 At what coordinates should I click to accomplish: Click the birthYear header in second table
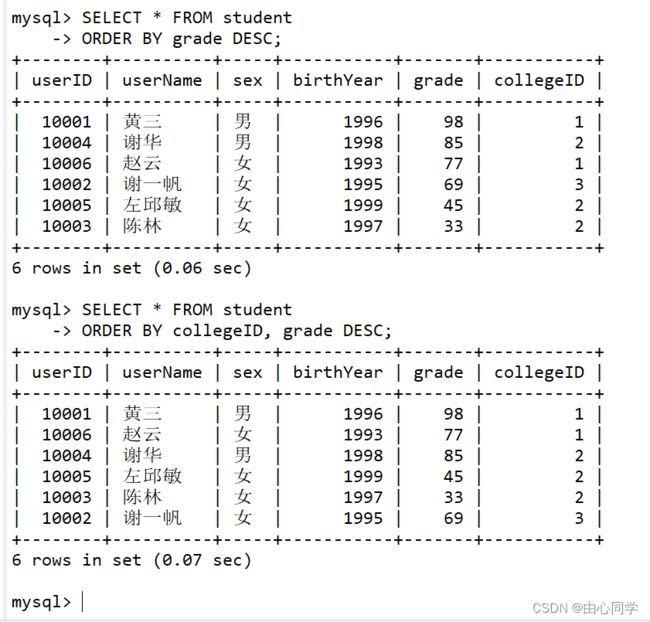338,372
